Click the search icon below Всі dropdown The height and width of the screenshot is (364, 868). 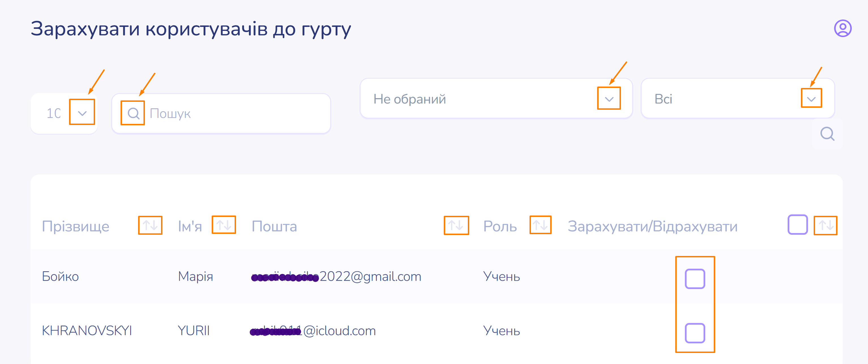[827, 134]
